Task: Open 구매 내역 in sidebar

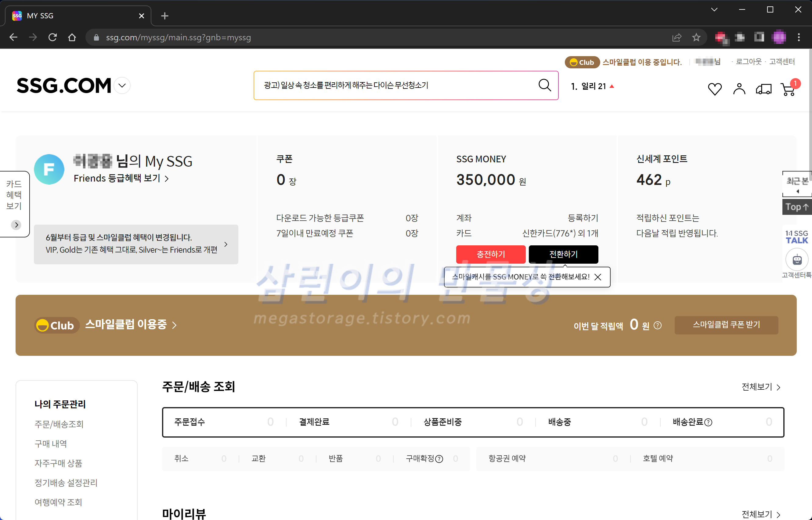Action: click(51, 444)
